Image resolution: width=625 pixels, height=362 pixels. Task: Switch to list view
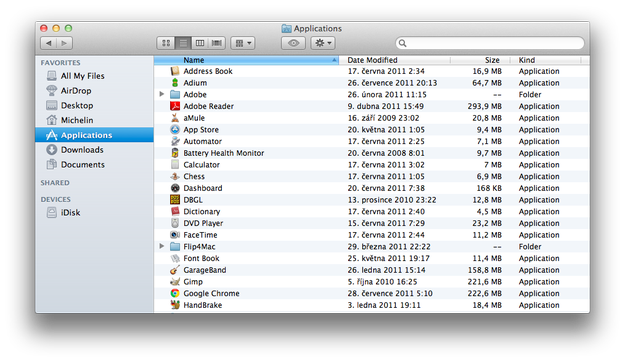tap(183, 43)
